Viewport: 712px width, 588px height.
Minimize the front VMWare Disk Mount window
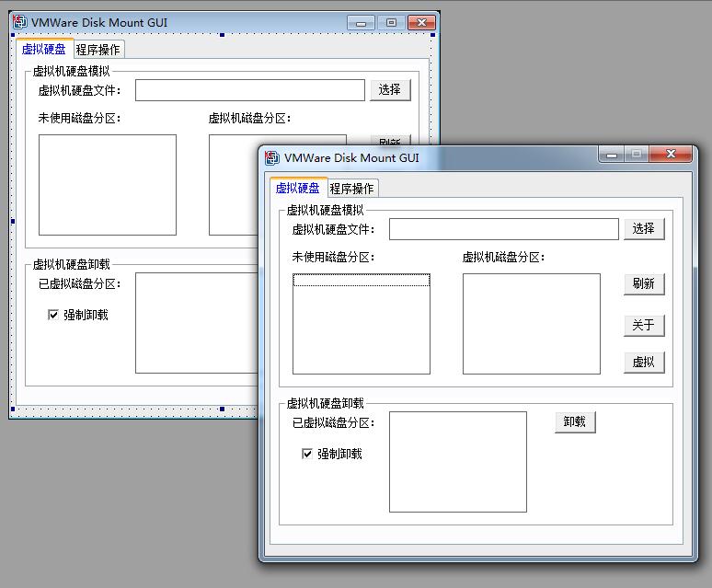click(612, 155)
